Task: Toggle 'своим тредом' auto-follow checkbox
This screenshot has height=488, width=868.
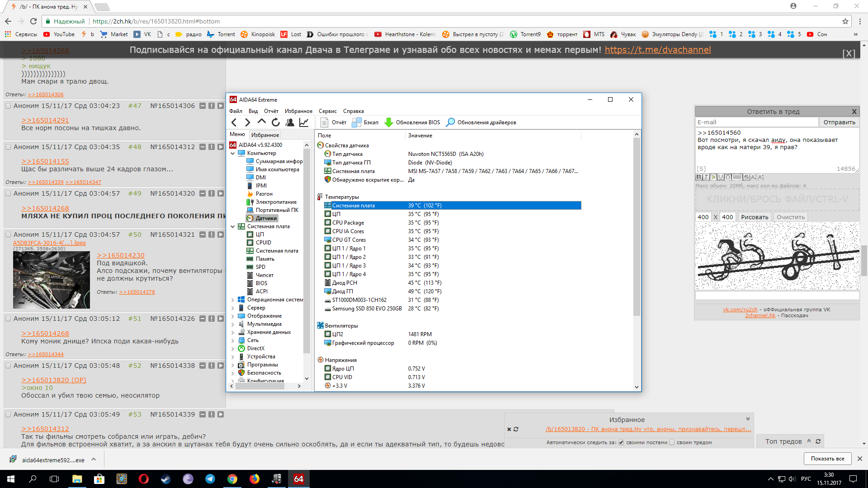Action: tap(672, 443)
